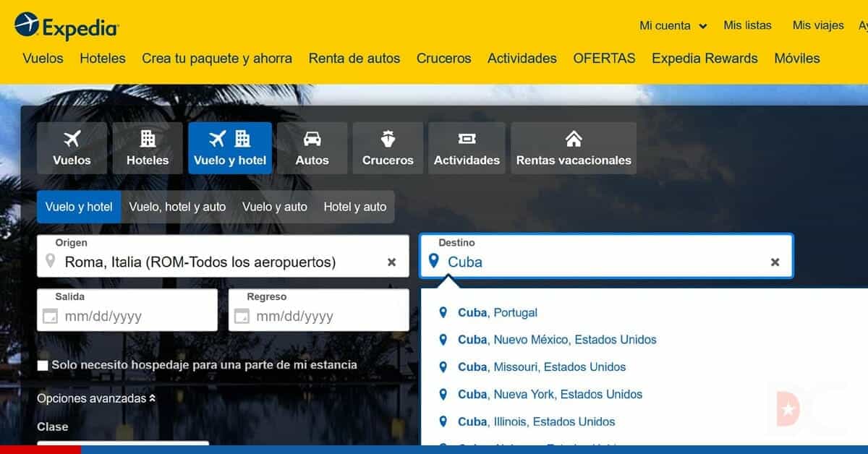Select the Hoteles building tab
This screenshot has width=868, height=454.
(x=148, y=148)
